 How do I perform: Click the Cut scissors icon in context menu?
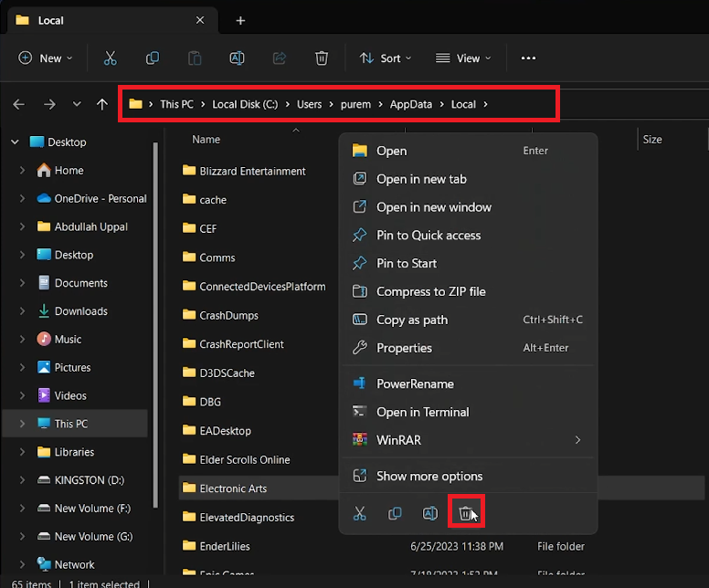pyautogui.click(x=360, y=514)
